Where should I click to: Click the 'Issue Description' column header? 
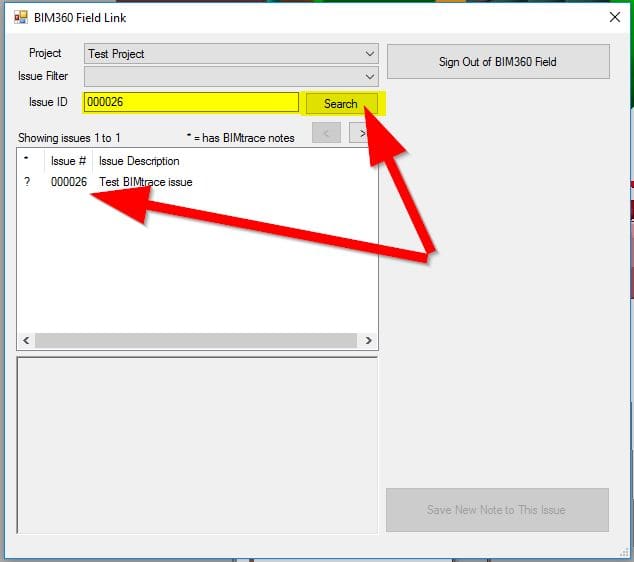(139, 161)
